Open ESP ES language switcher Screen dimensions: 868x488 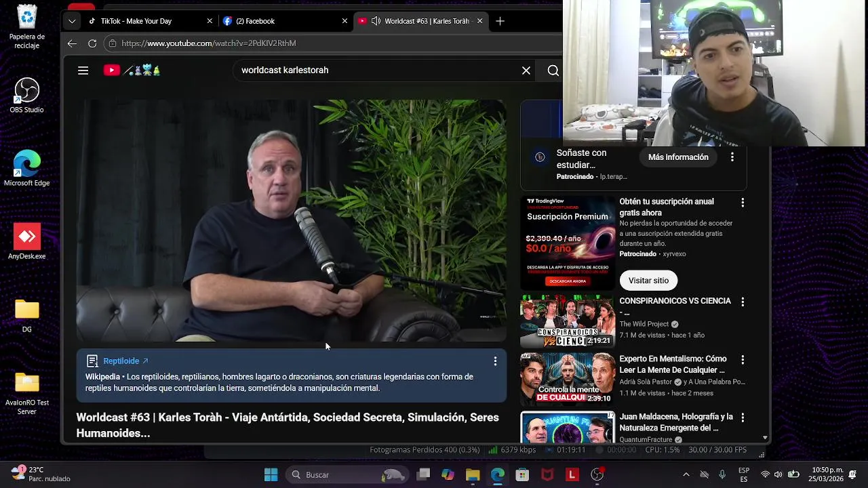744,474
